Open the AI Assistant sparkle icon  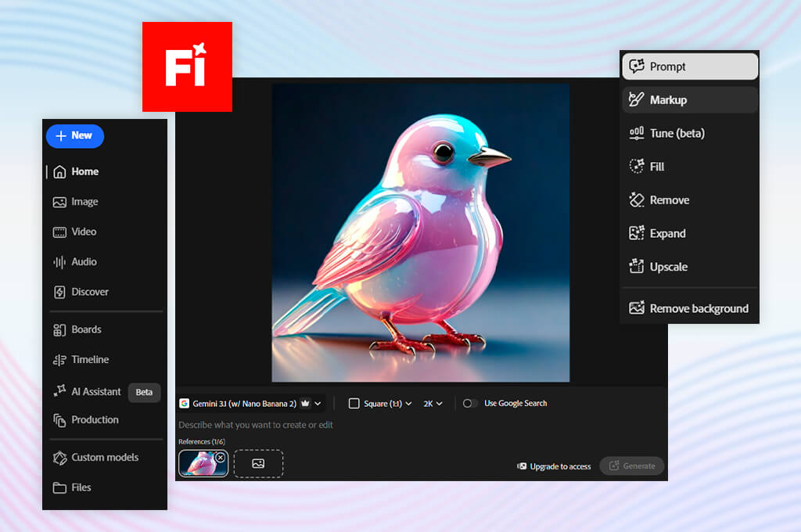click(59, 391)
